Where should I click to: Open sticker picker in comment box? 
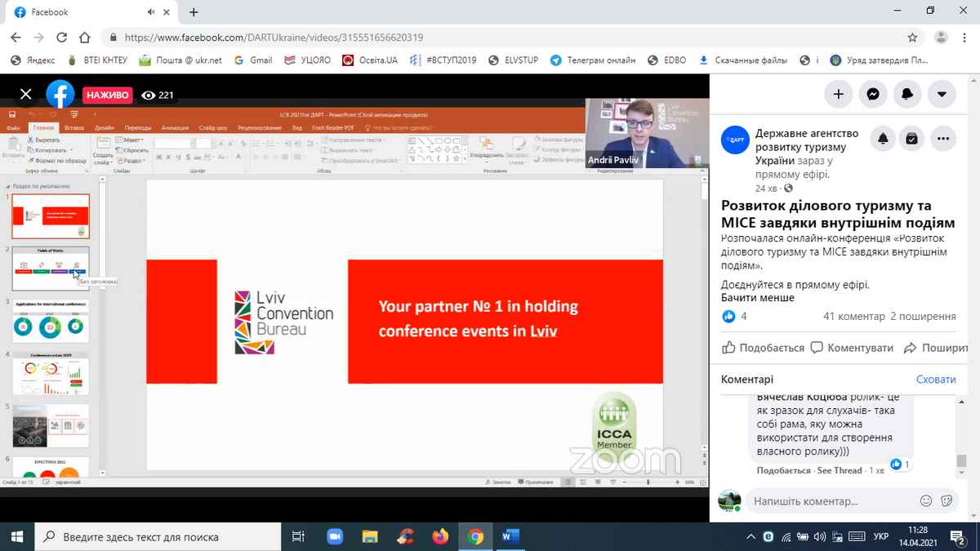[947, 500]
